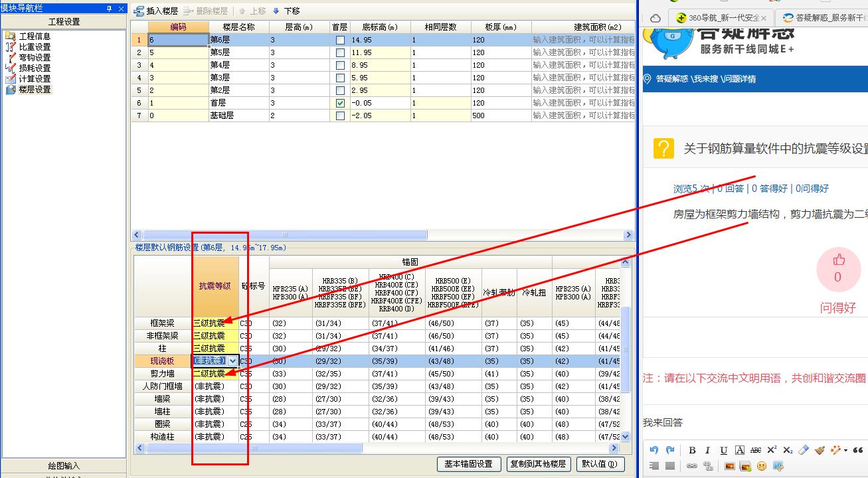Switch to 绘图输入 module tab
The height and width of the screenshot is (478, 868).
63,465
